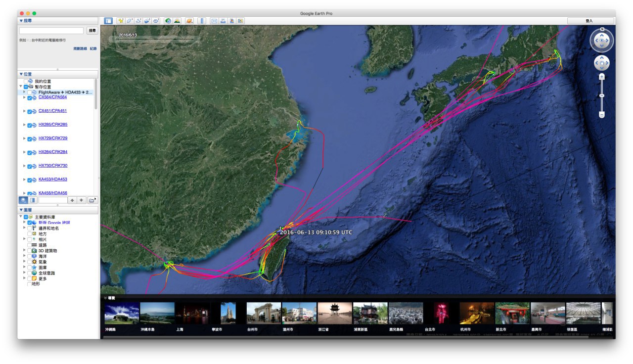Viewport: 633px width, 364px height.
Task: Collapse the 搜尋 panel header
Action: coord(58,20)
